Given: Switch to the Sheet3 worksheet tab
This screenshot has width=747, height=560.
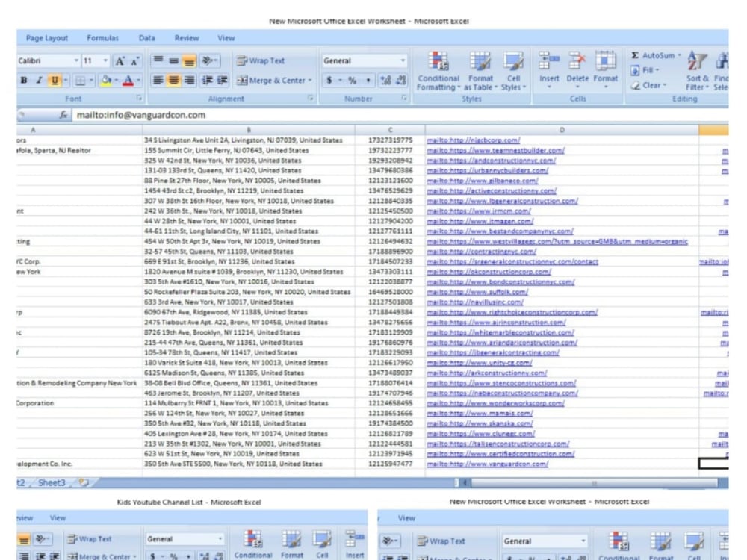Looking at the screenshot, I should coord(52,482).
